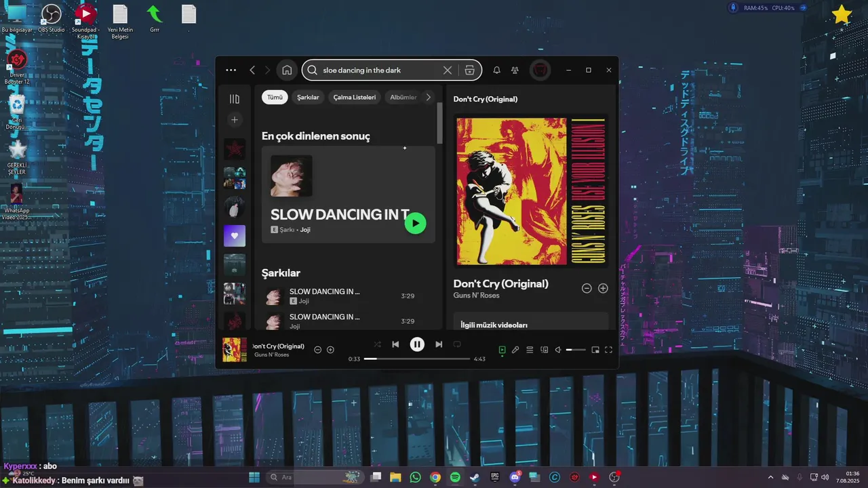Add Don't Cry with the plus icon in Now Playing panel
The image size is (868, 488).
[603, 288]
